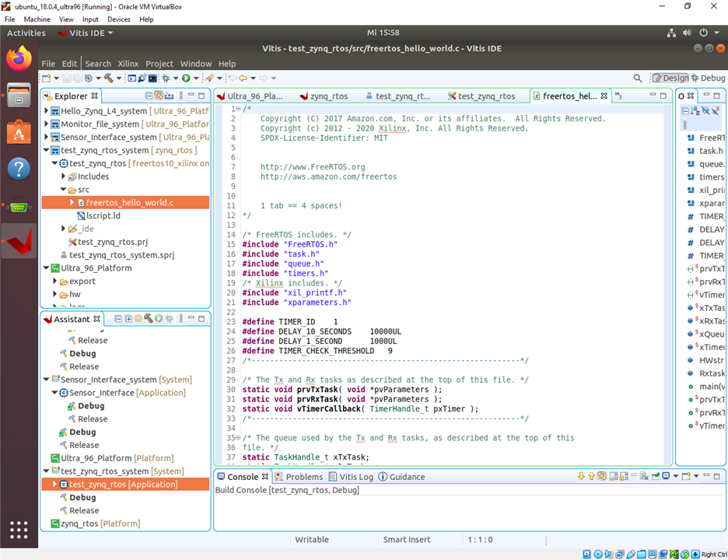
Task: Switch to Debug perspective button
Action: pos(707,78)
